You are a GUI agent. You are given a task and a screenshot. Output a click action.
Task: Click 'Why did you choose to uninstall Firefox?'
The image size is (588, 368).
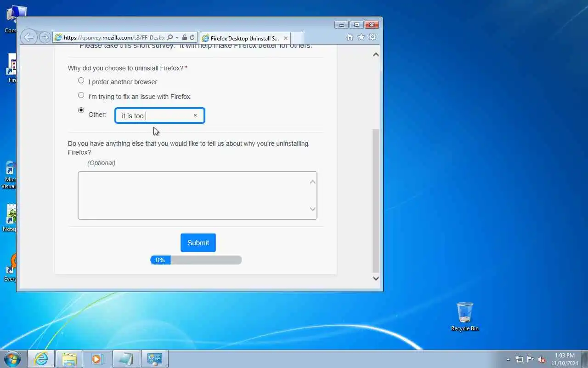125,68
